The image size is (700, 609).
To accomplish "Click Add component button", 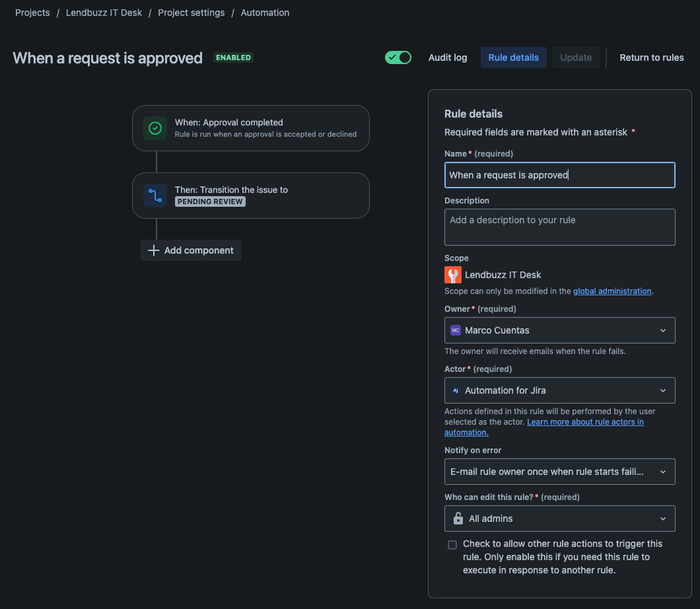I will 191,250.
